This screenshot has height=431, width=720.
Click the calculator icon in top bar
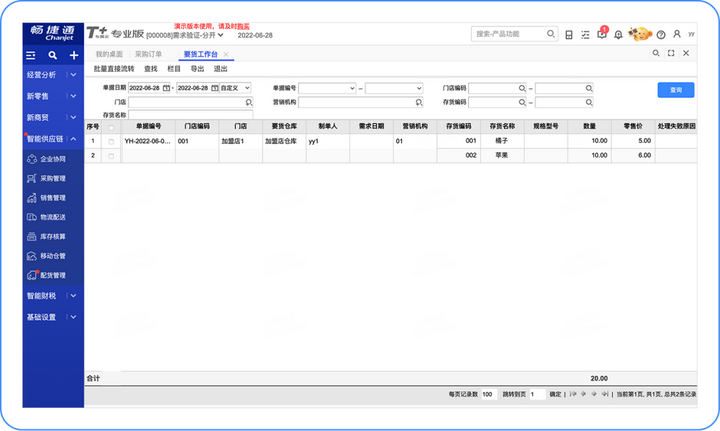pyautogui.click(x=569, y=35)
